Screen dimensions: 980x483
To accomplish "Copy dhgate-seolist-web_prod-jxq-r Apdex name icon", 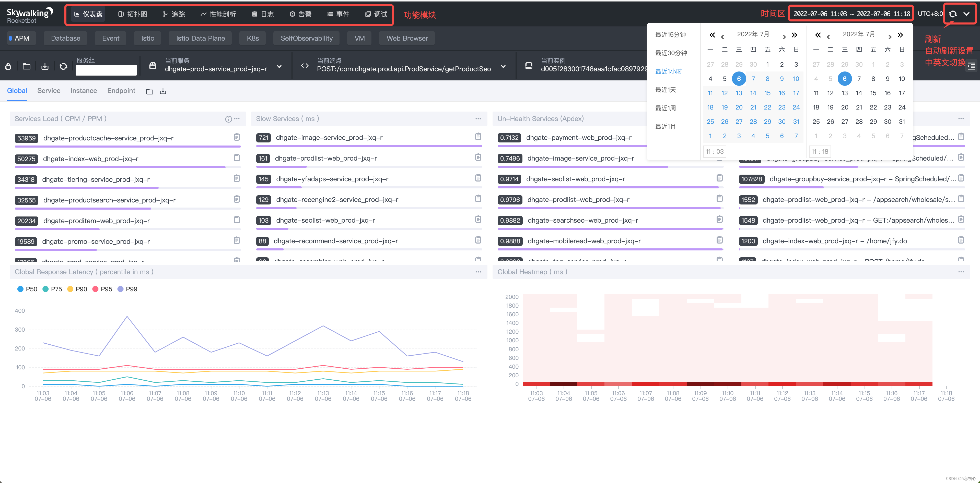I will tap(719, 178).
